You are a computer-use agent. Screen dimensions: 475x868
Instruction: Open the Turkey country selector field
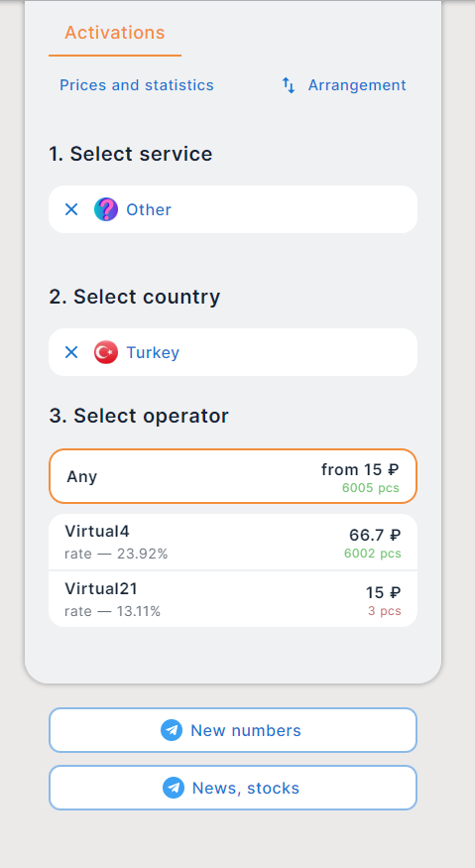click(233, 352)
